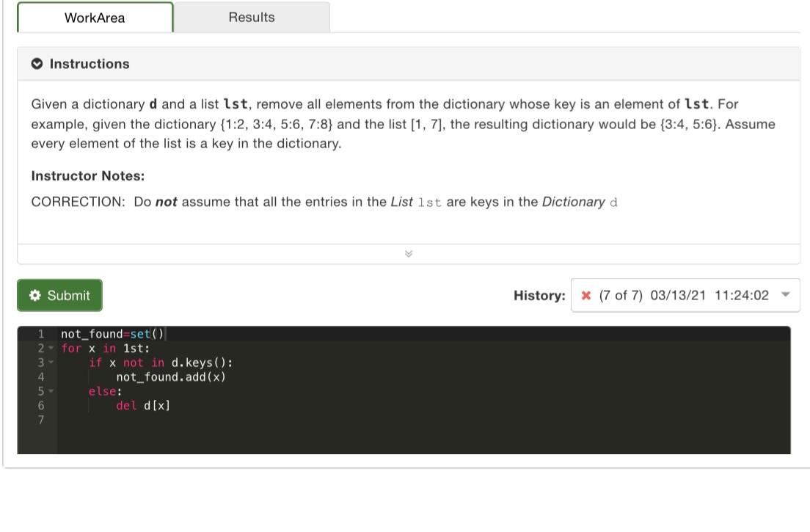Viewport: 810px width, 532px height.
Task: Click the red X failed-submission icon
Action: [x=585, y=296]
